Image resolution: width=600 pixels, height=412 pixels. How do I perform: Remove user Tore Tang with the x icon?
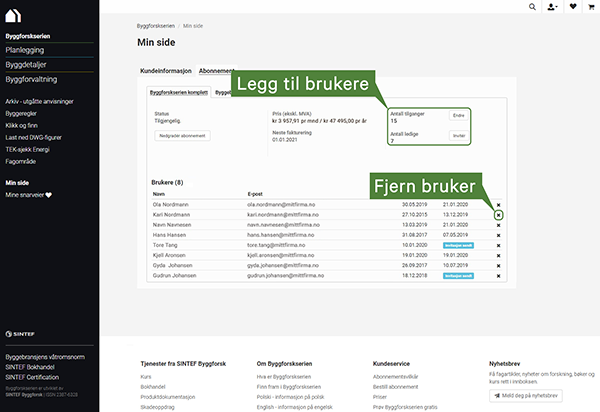[x=498, y=246]
